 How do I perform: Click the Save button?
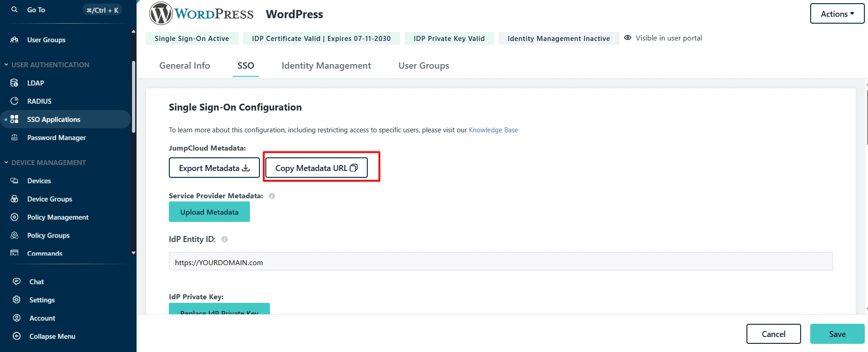pos(838,334)
